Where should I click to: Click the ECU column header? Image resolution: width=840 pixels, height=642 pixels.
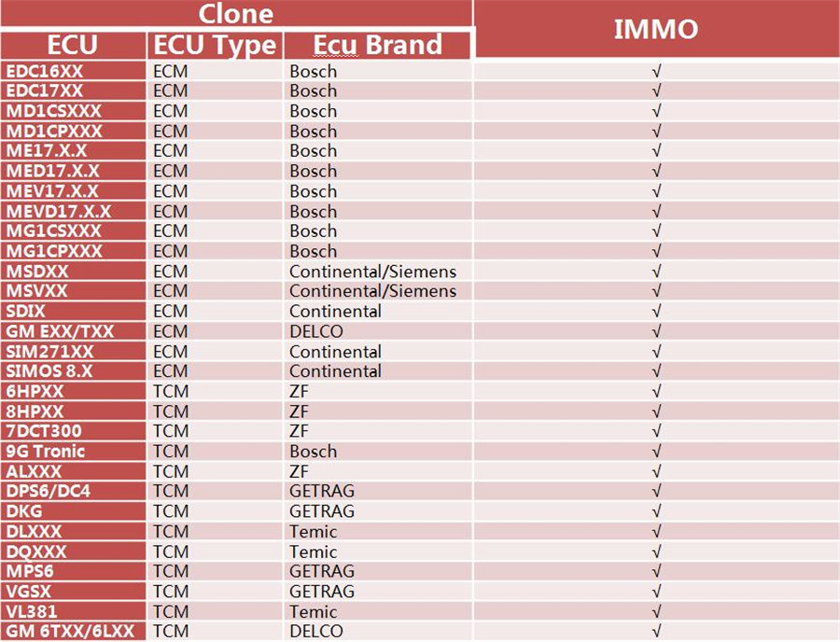(x=72, y=45)
